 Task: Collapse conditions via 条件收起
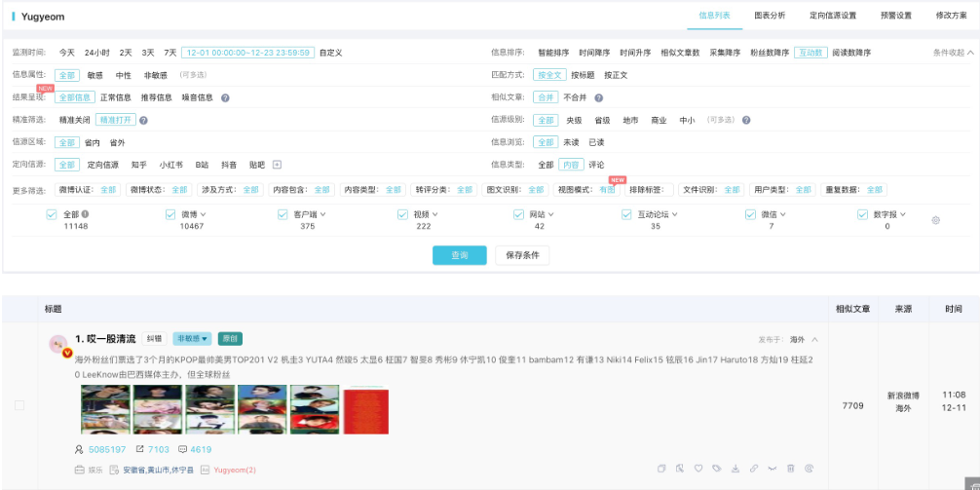952,53
